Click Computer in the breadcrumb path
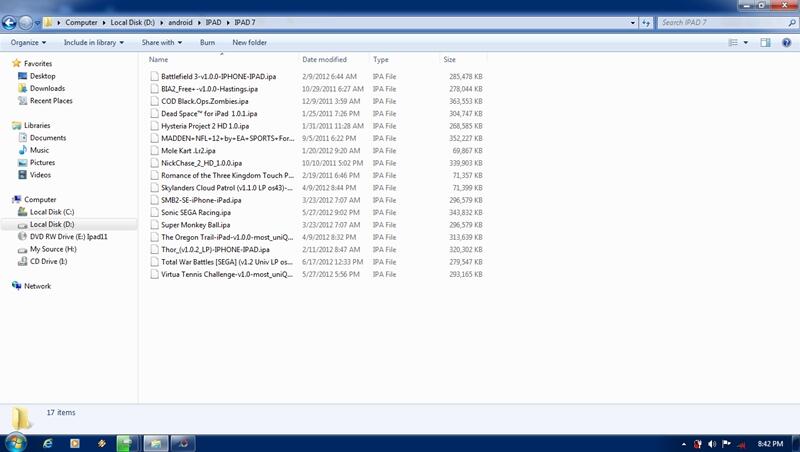 click(81, 22)
